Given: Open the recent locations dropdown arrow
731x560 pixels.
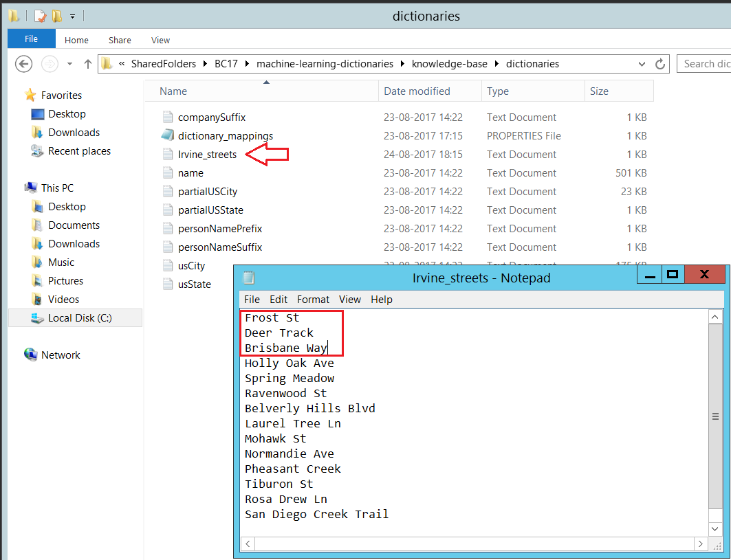Looking at the screenshot, I should pyautogui.click(x=70, y=64).
